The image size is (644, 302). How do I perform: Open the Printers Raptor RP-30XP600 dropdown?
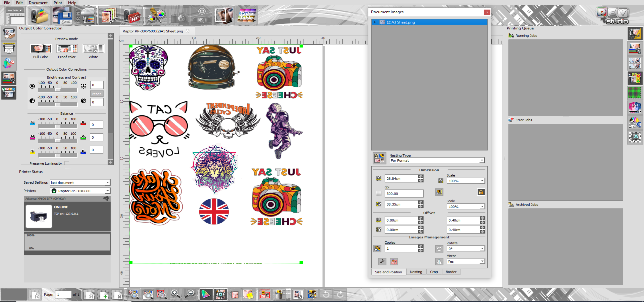(80, 191)
